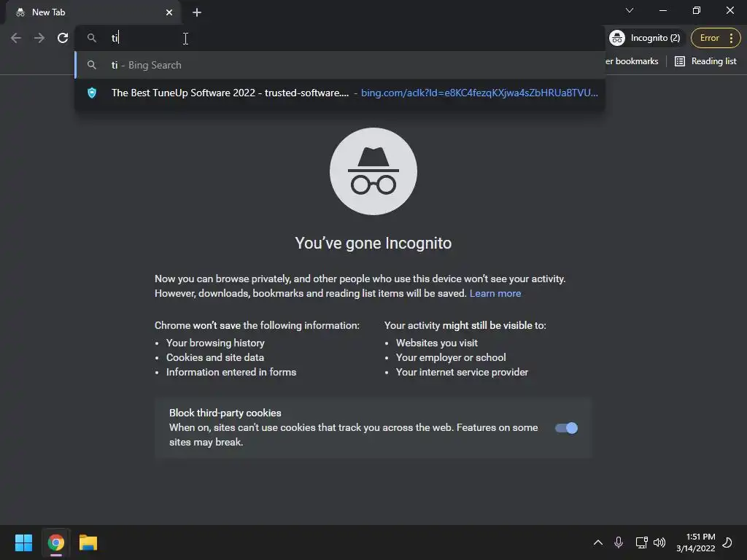The width and height of the screenshot is (747, 560).
Task: Open a new tab with the plus button
Action: coord(197,12)
